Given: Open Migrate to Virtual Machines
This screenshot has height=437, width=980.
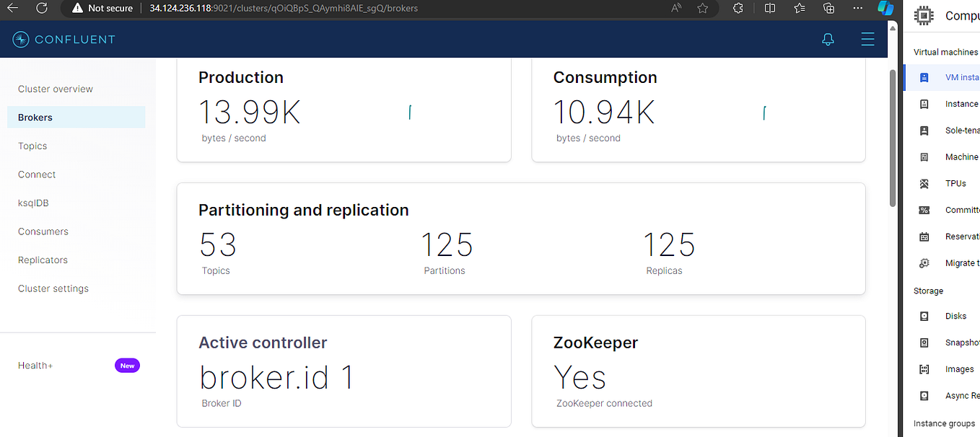Looking at the screenshot, I should pos(924,262).
